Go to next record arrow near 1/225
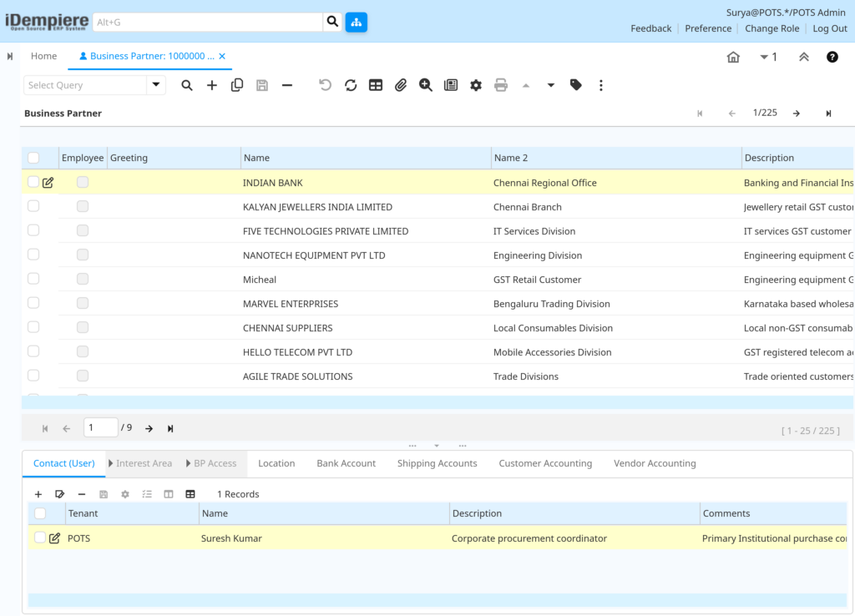The height and width of the screenshot is (616, 855). point(797,114)
